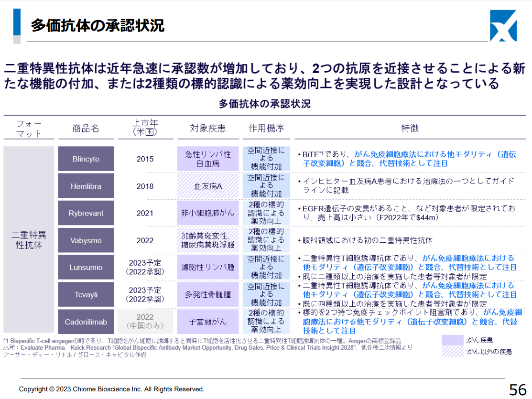
Task: Click the 特徴 column header
Action: tap(410, 128)
